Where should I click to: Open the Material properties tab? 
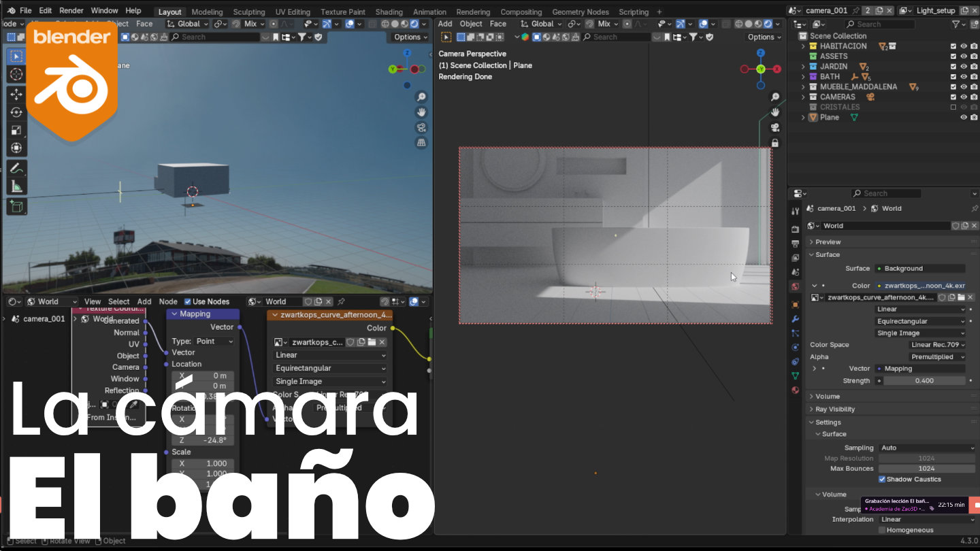[x=795, y=390]
